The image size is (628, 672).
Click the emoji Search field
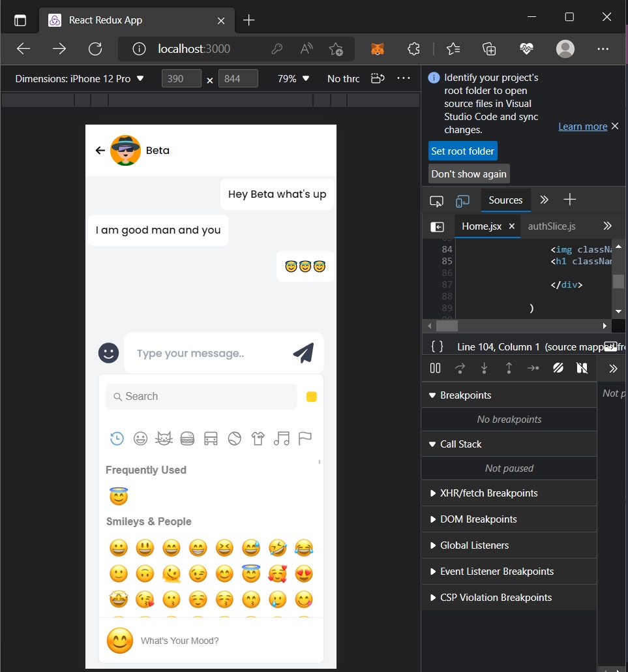coord(202,397)
